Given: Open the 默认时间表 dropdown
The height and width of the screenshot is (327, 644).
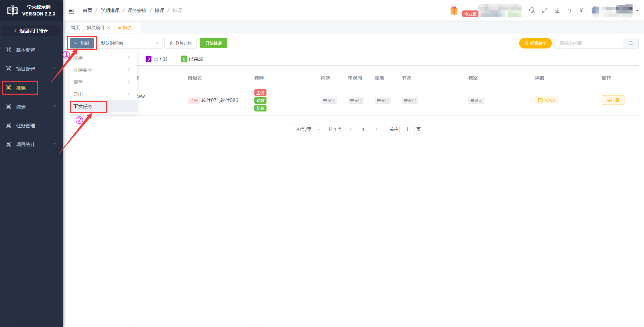Looking at the screenshot, I should [130, 43].
